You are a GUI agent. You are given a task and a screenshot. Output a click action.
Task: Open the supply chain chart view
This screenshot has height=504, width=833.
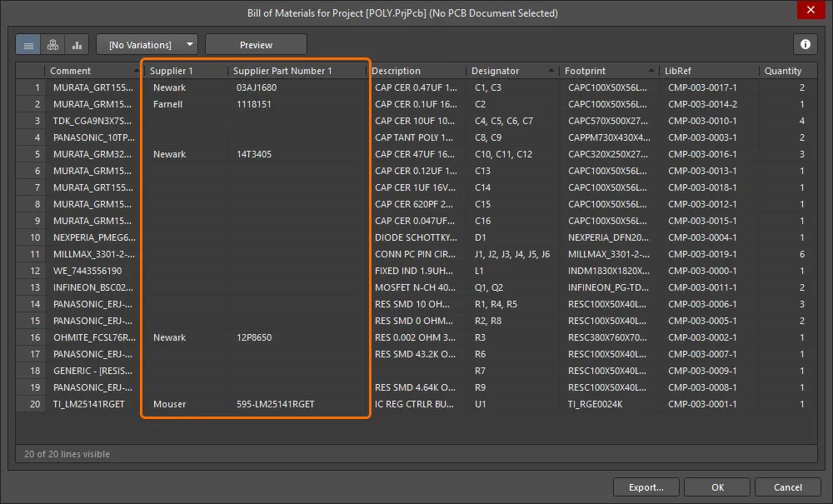pos(77,43)
